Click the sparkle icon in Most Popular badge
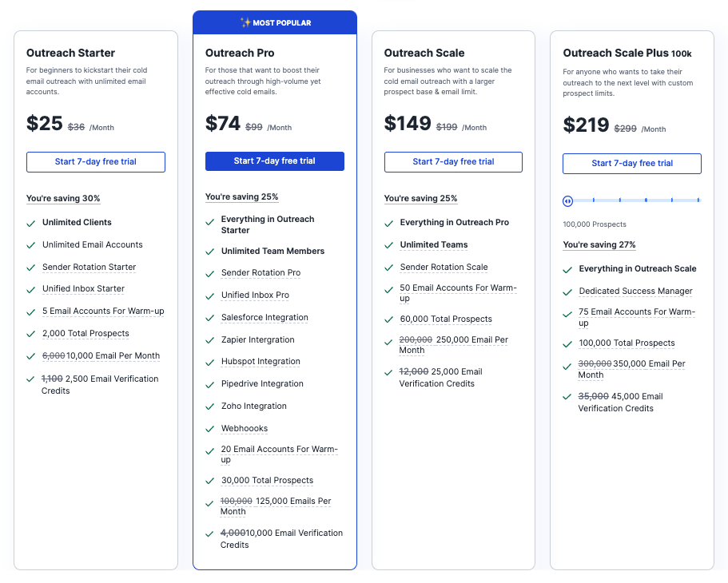This screenshot has height=583, width=728. pos(245,22)
